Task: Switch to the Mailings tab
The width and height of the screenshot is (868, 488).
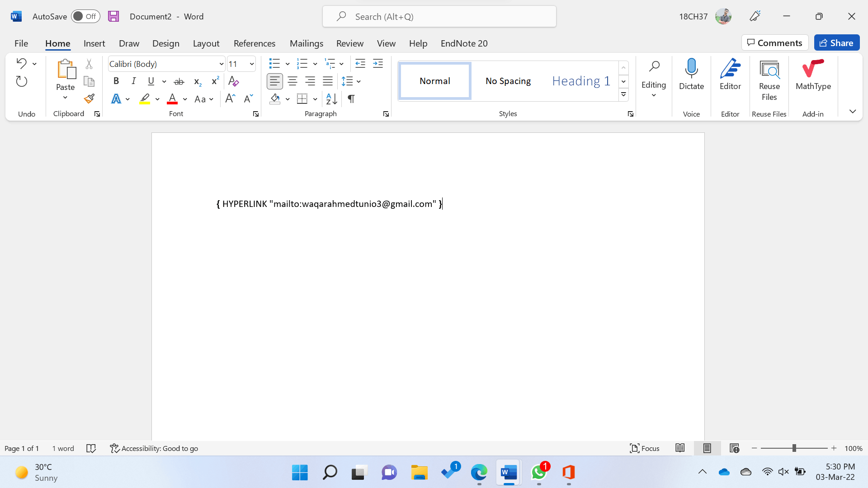Action: tap(306, 43)
